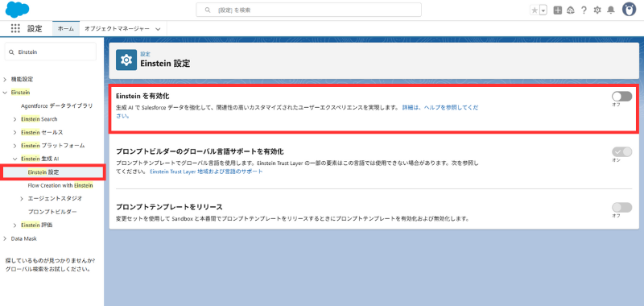Expand the Data Mask node
This screenshot has height=306, width=644.
click(5, 238)
